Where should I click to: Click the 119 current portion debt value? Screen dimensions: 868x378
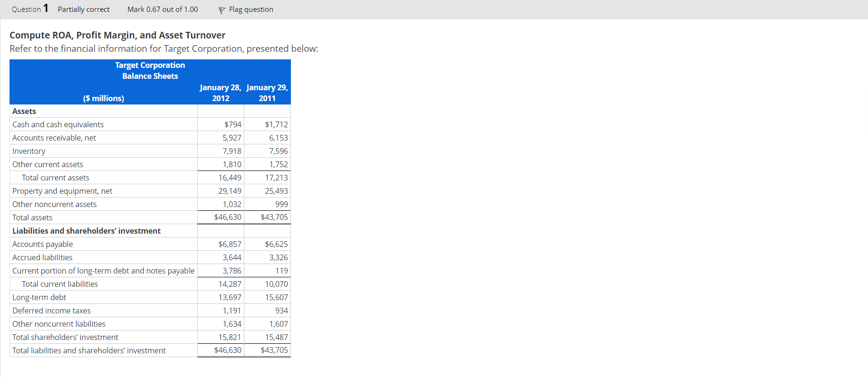click(282, 271)
